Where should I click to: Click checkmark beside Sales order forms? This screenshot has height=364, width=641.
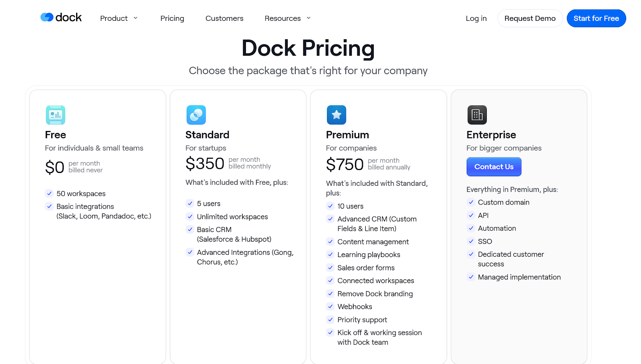pyautogui.click(x=331, y=267)
